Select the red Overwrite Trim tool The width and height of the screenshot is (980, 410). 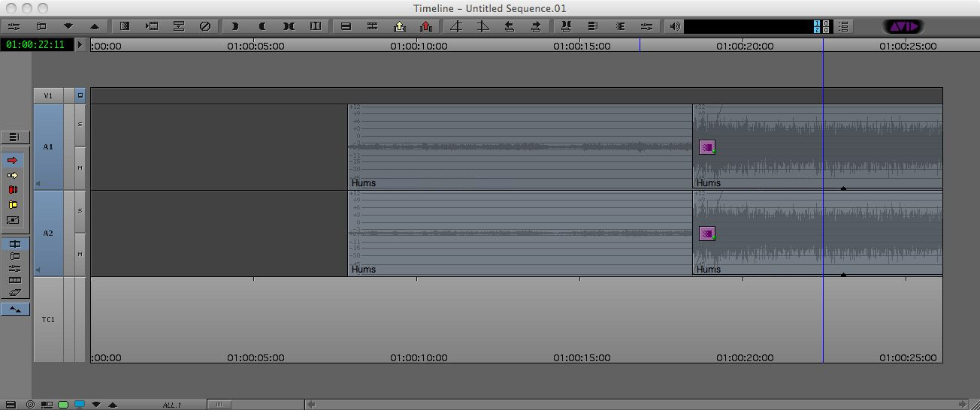(x=13, y=190)
